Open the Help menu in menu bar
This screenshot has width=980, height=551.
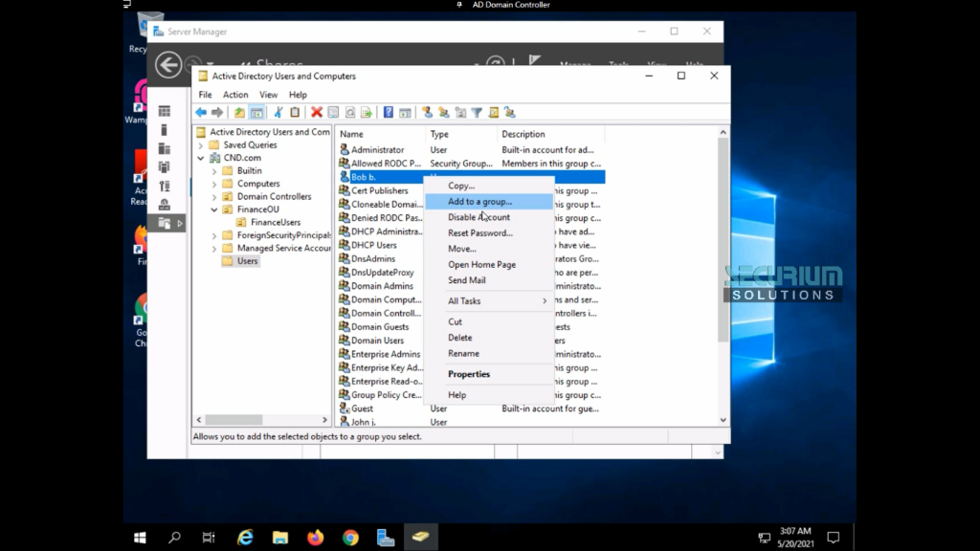click(x=298, y=95)
